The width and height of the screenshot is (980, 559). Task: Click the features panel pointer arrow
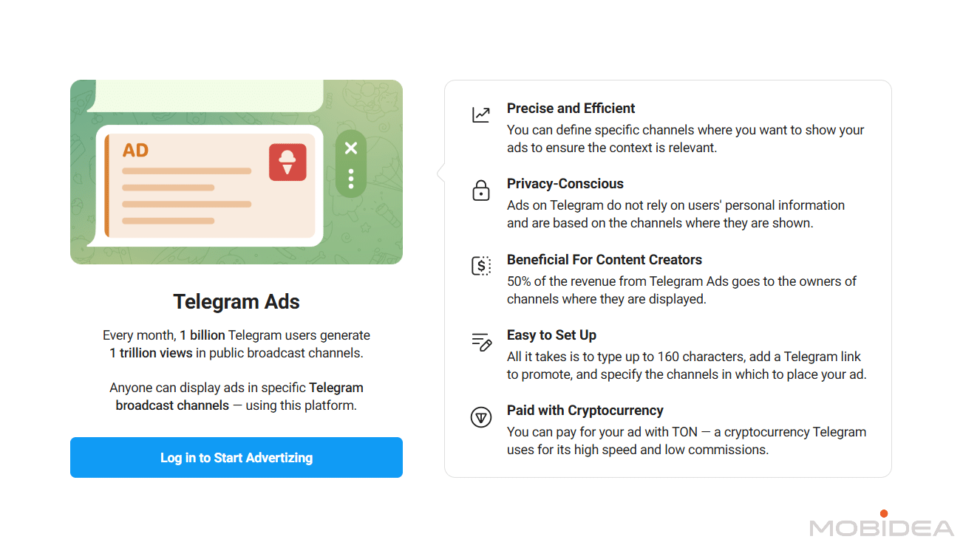(x=440, y=171)
